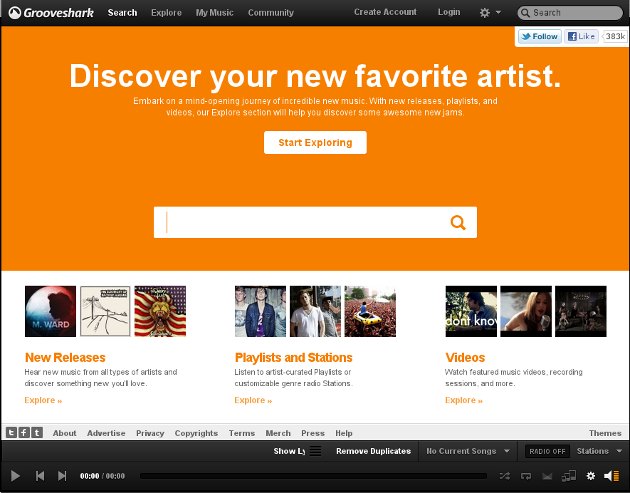
Task: Click the devices icon in player bar
Action: point(569,476)
